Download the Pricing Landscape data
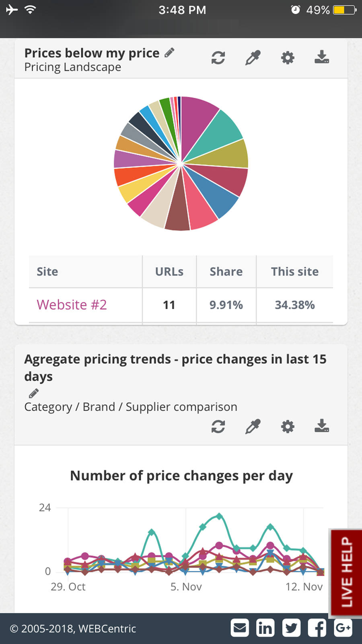Viewport: 362px width, 644px height. [x=322, y=57]
